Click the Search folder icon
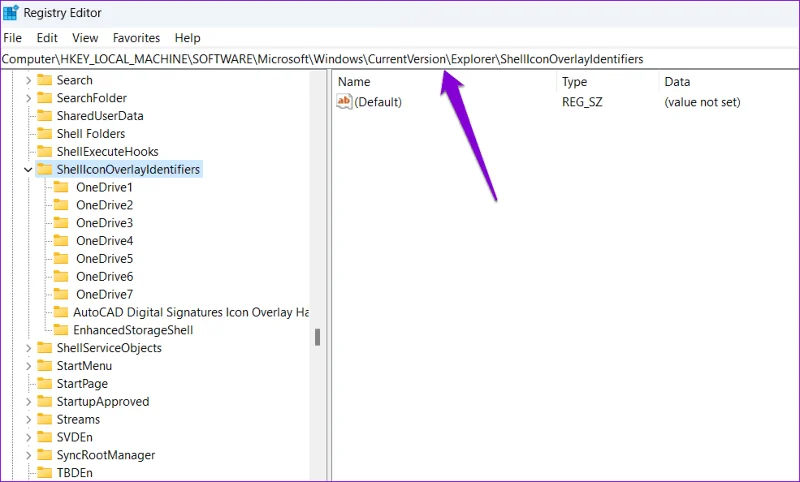 44,80
